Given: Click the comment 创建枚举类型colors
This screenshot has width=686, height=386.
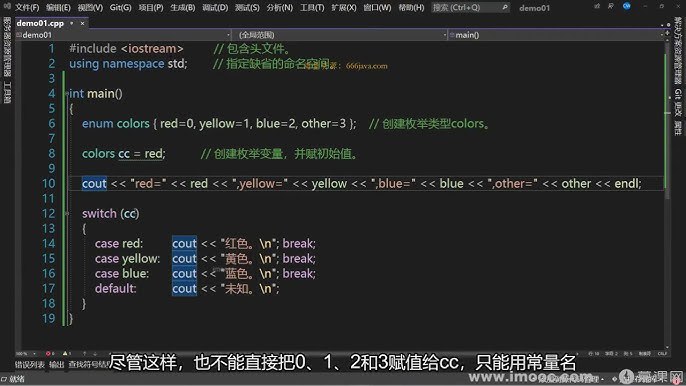Looking at the screenshot, I should 429,124.
